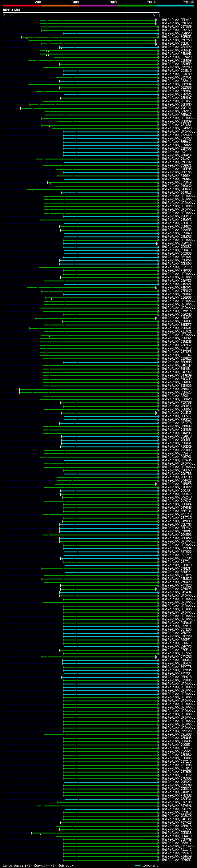This screenshot has width=197, height=868.
Task: Select the UniRef100_C9WE63 label
Action: [x=177, y=470]
